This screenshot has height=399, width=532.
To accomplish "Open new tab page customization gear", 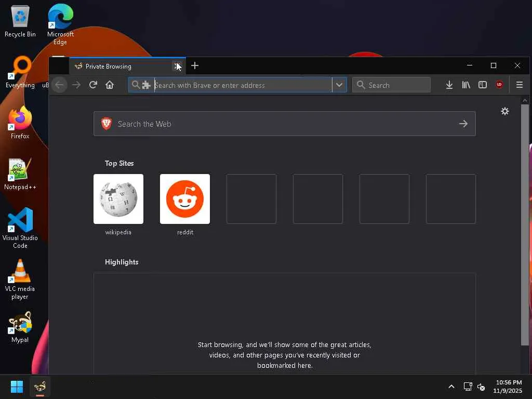I will point(505,111).
